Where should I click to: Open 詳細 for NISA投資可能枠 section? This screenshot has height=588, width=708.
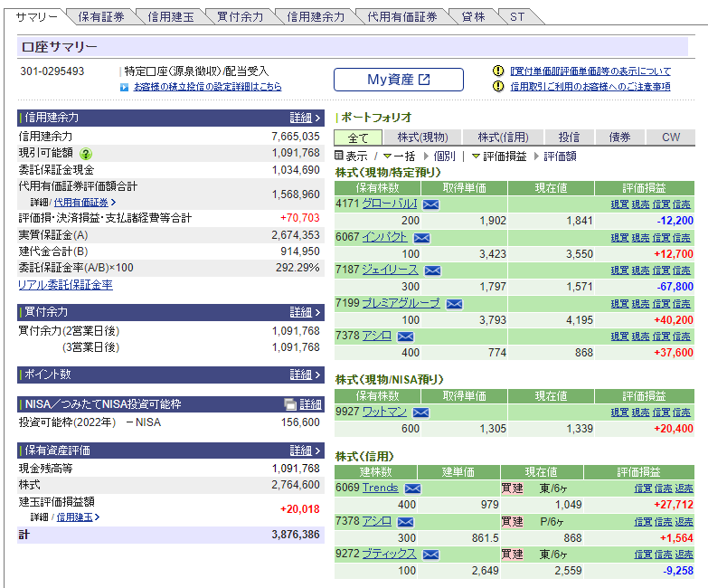click(x=311, y=404)
